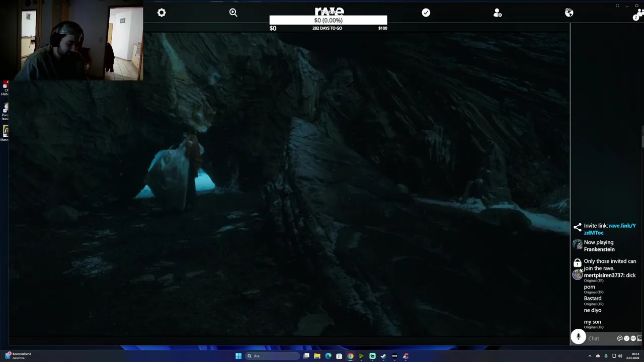This screenshot has height=362, width=644.
Task: Click the share icon beside Invite link
Action: click(578, 227)
